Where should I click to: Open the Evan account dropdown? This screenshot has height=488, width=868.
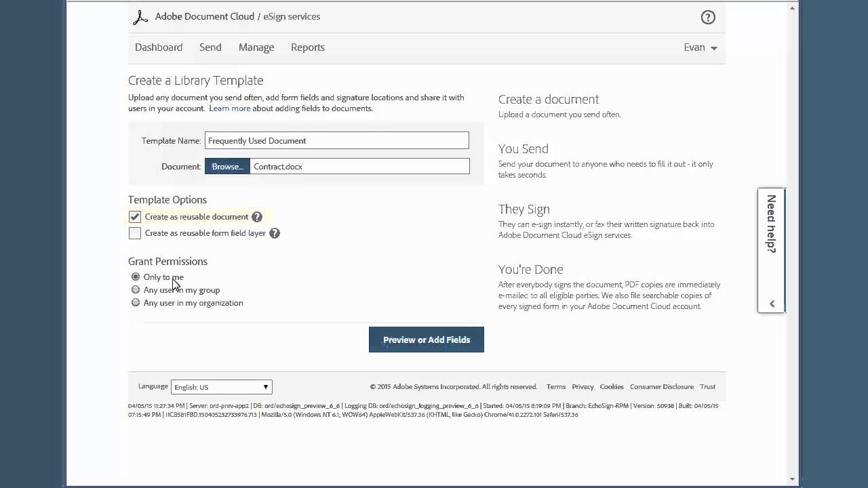(x=701, y=47)
